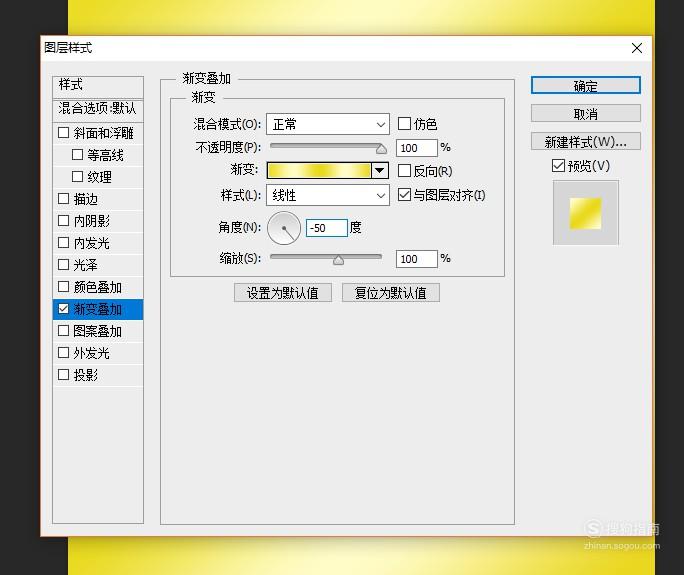The image size is (684, 575).
Task: Enable the 纹理 checkbox
Action: point(77,176)
